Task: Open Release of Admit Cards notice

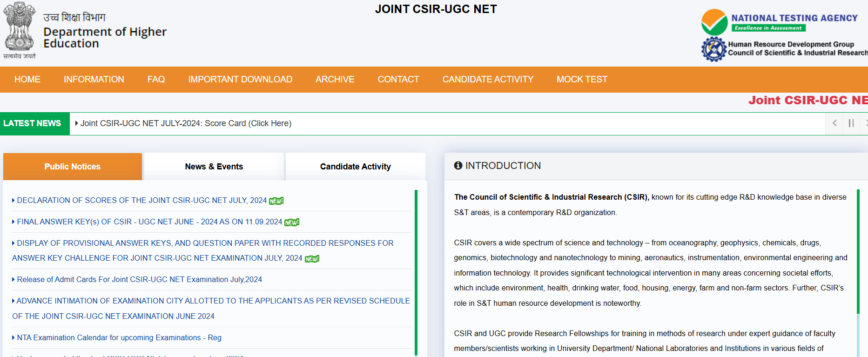Action: 140,280
